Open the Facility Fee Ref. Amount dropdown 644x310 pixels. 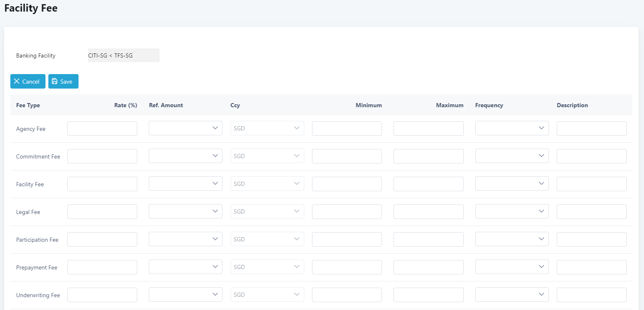point(185,184)
